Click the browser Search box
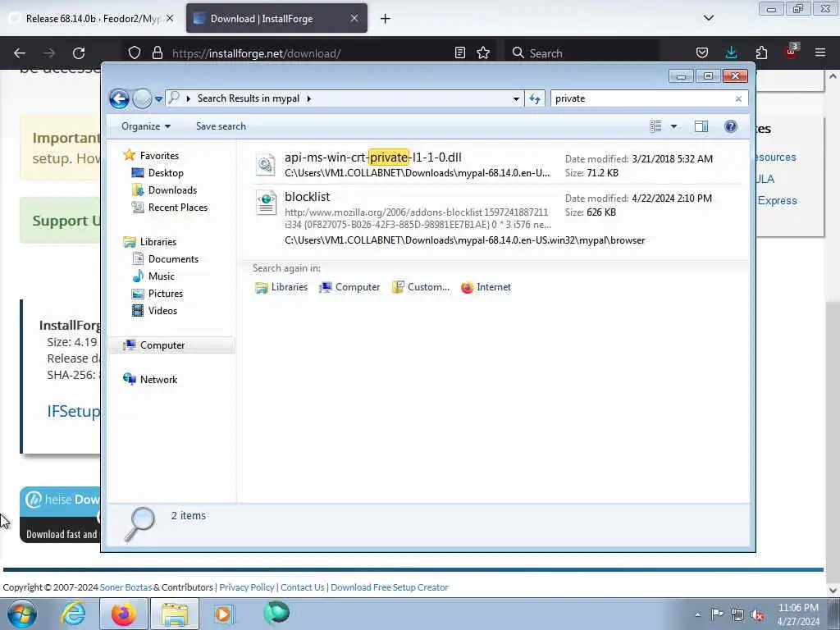This screenshot has width=840, height=630. [583, 53]
